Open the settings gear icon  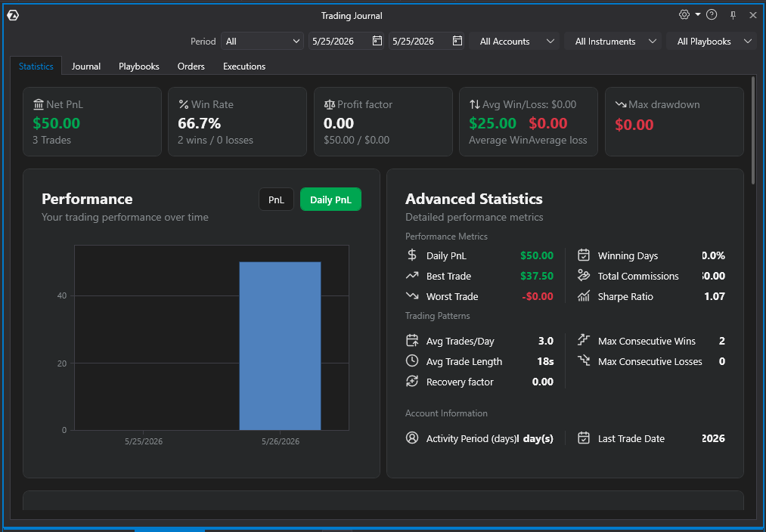(684, 14)
